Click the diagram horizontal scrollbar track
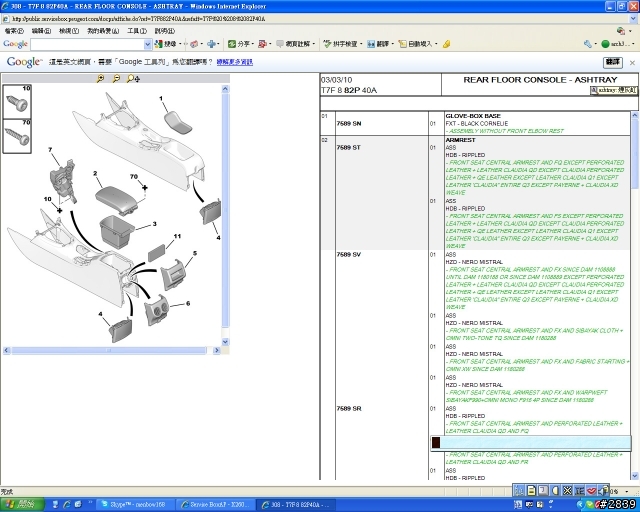The height and width of the screenshot is (512, 640). tap(109, 350)
